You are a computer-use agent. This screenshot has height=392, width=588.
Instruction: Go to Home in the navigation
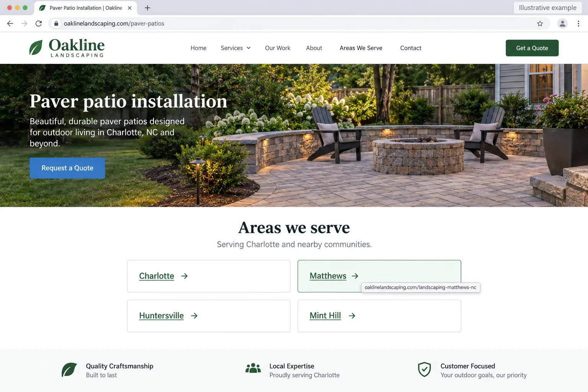(198, 48)
